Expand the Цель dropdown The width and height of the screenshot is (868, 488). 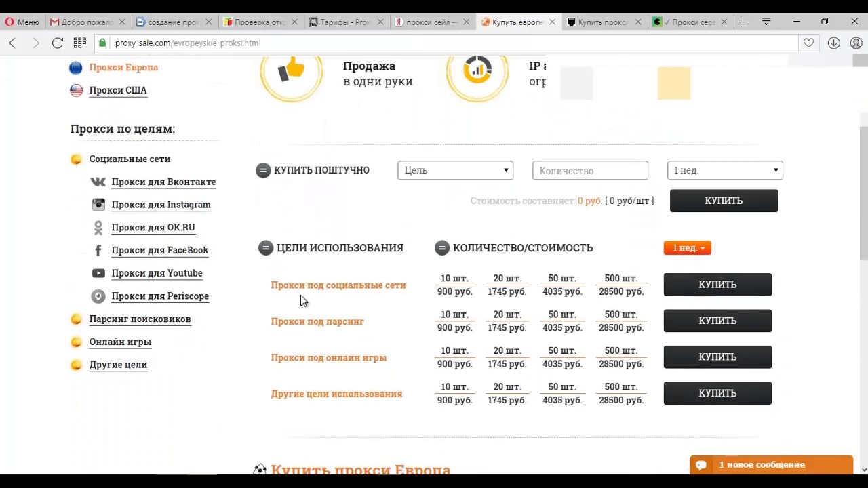click(455, 170)
